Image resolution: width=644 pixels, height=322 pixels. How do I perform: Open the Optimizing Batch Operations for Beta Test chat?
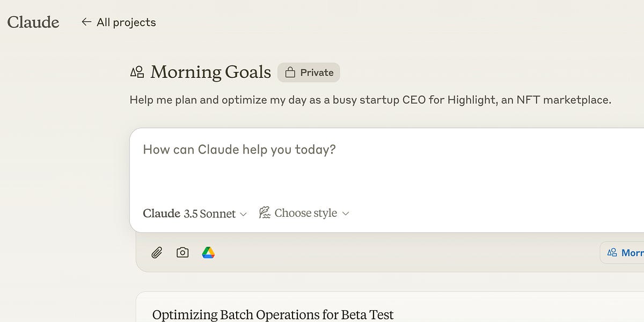tap(273, 314)
